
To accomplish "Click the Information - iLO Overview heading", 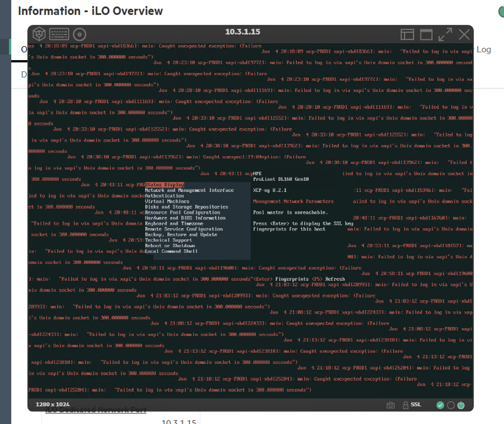I will point(90,11).
